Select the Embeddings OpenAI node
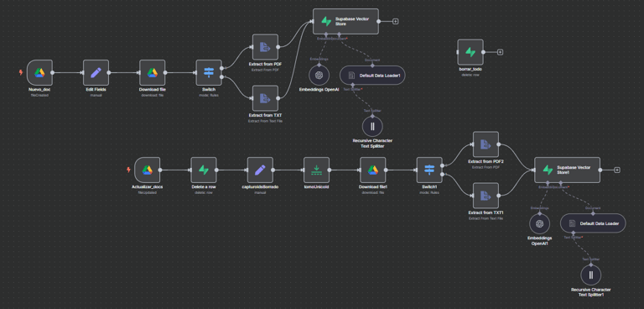The image size is (644, 309). tap(319, 75)
